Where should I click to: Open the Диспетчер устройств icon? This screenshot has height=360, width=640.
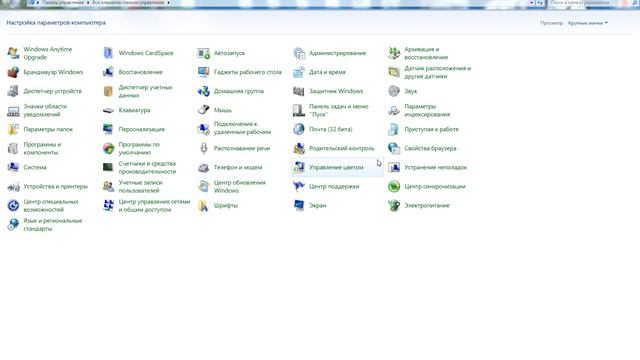(13, 91)
